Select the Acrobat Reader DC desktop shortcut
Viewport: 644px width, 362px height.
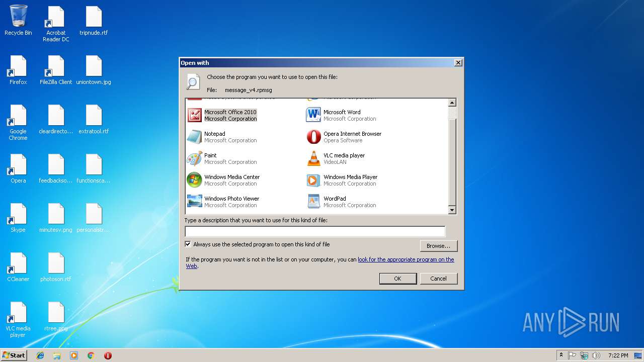(56, 24)
